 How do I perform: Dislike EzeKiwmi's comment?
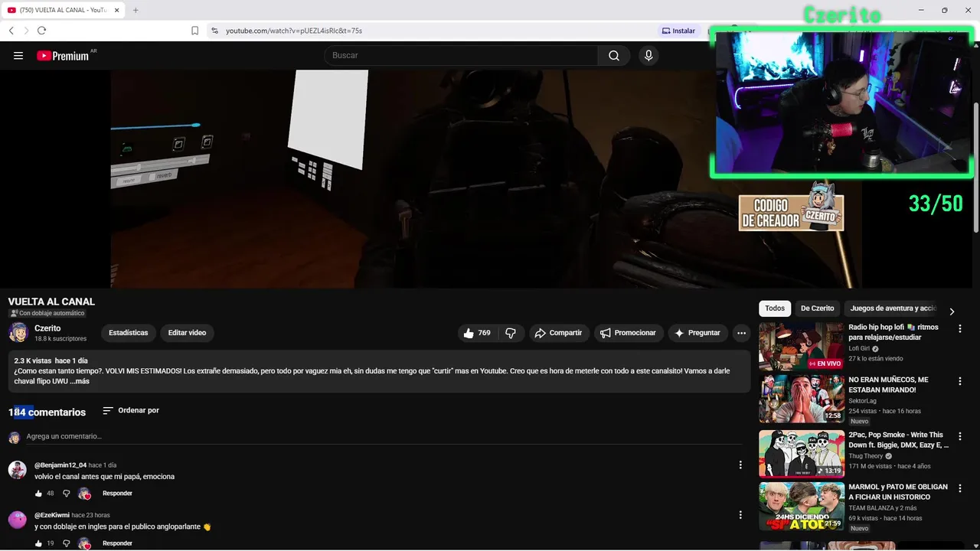(x=67, y=543)
